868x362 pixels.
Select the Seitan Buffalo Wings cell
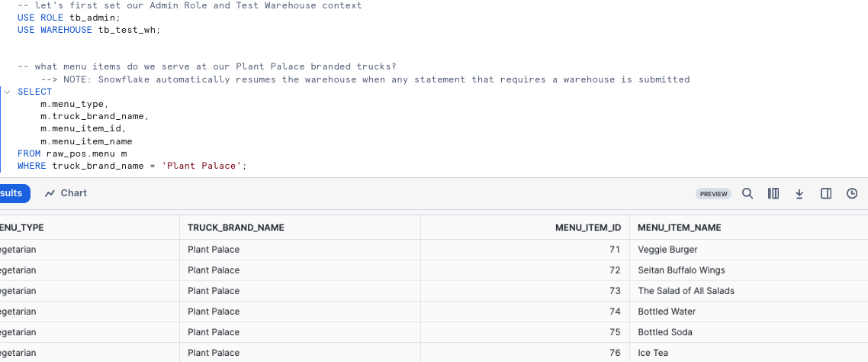tap(681, 270)
